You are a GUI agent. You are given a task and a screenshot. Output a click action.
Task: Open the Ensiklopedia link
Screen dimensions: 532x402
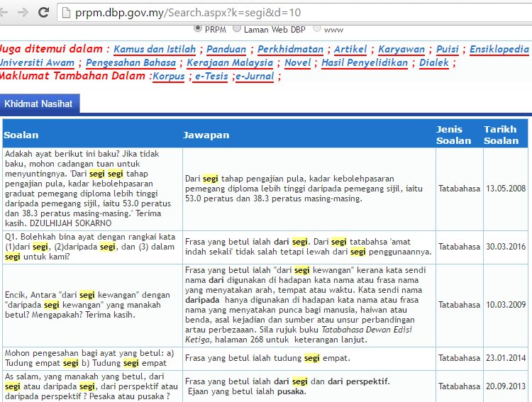499,49
